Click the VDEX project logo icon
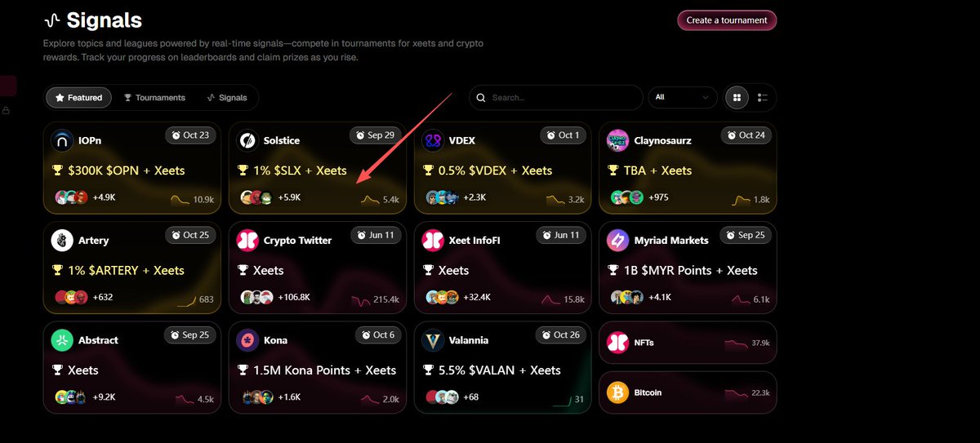Viewport: 980px width, 443px height. coord(433,140)
